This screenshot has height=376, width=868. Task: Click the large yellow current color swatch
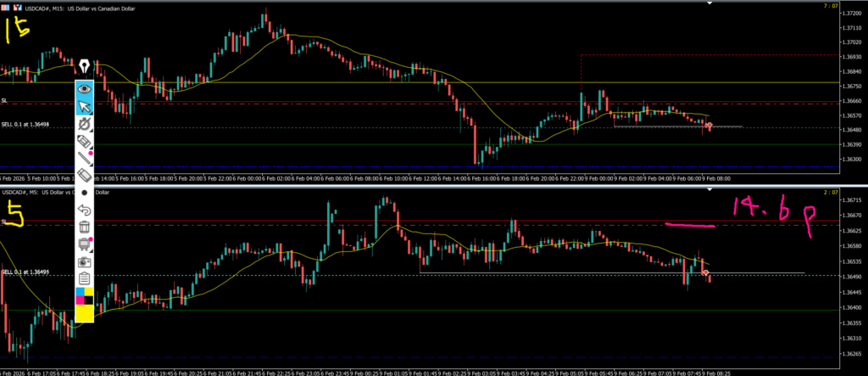click(x=84, y=314)
